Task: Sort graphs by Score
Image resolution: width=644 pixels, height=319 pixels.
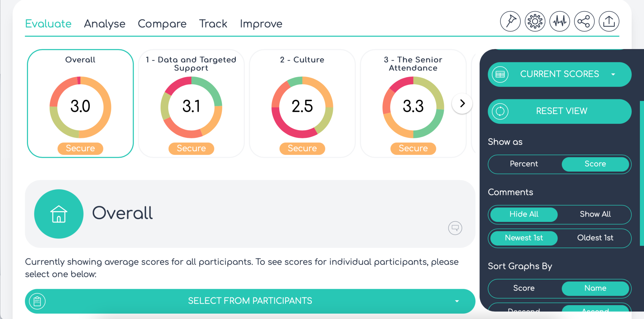Action: [x=524, y=288]
